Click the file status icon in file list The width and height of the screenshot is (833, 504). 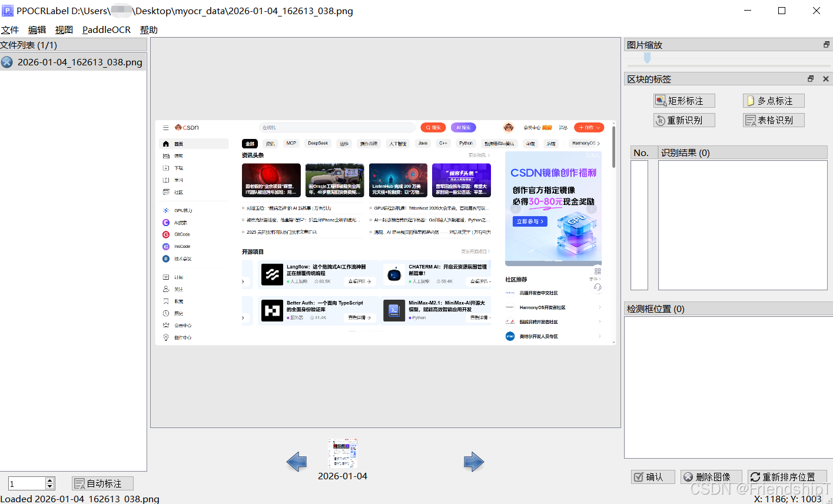point(7,62)
